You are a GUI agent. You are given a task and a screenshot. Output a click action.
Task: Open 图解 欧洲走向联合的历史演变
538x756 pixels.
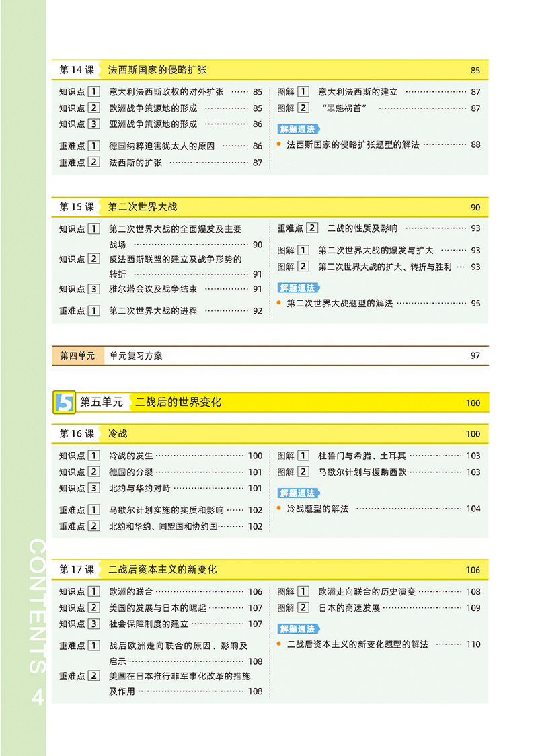pyautogui.click(x=367, y=591)
